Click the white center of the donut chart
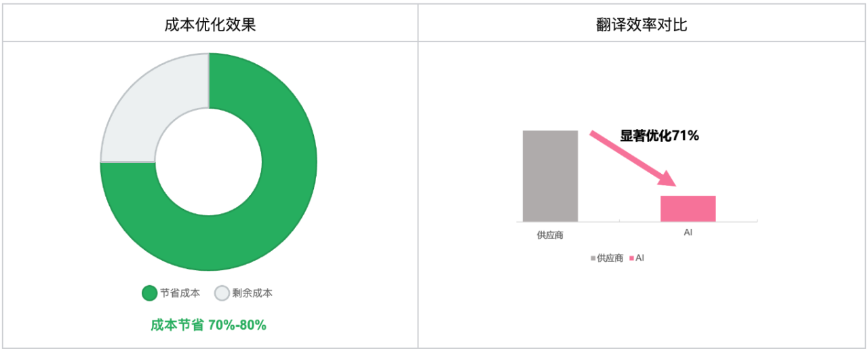 209,162
